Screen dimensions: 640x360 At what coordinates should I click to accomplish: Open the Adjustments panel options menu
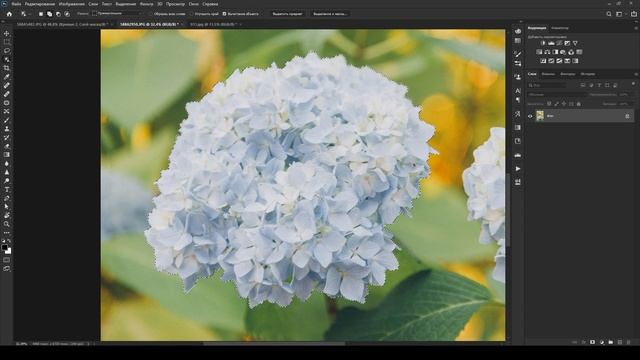[636, 28]
